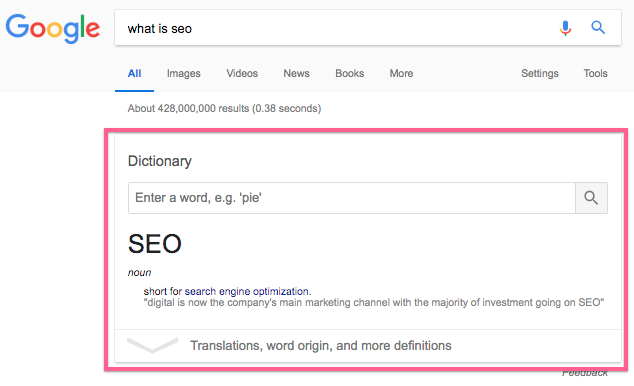
Task: Click the SEO headword in dictionary card
Action: 154,244
